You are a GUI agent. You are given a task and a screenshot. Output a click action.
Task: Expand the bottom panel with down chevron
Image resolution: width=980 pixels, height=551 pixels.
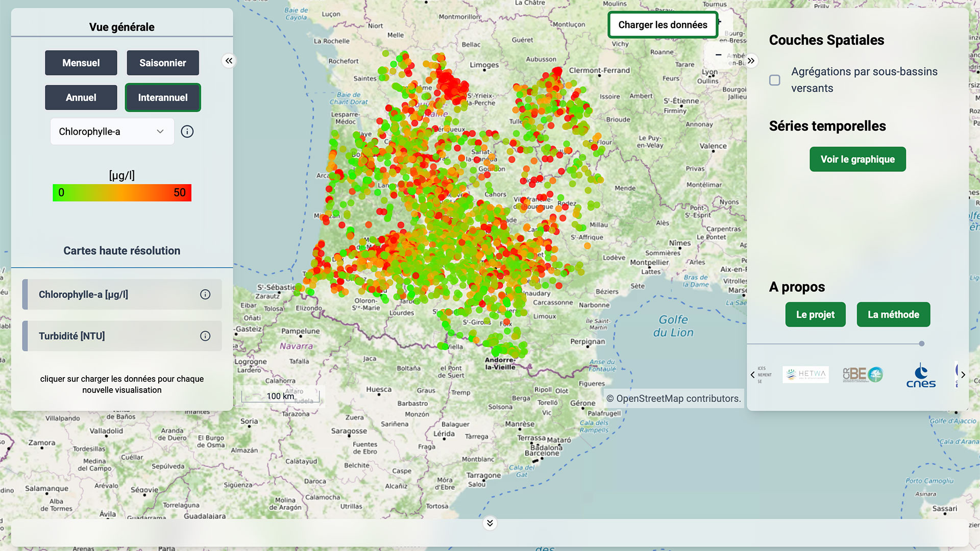coord(489,523)
